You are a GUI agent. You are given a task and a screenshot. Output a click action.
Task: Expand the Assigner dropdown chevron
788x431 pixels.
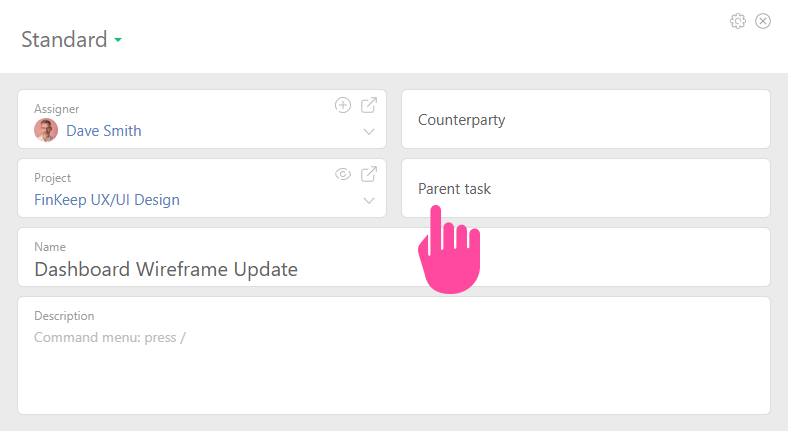coord(369,131)
